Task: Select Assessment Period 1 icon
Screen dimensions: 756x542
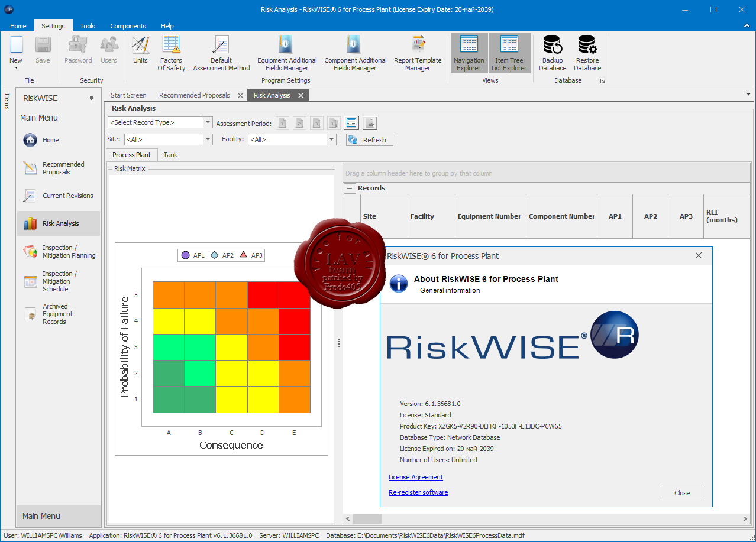Action: coord(282,123)
